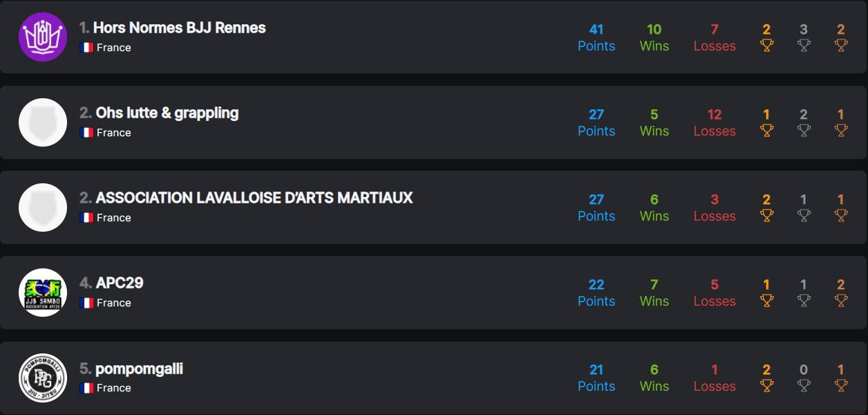Click gold trophy icon in Ohs lutte row
This screenshot has width=868, height=415.
(766, 130)
